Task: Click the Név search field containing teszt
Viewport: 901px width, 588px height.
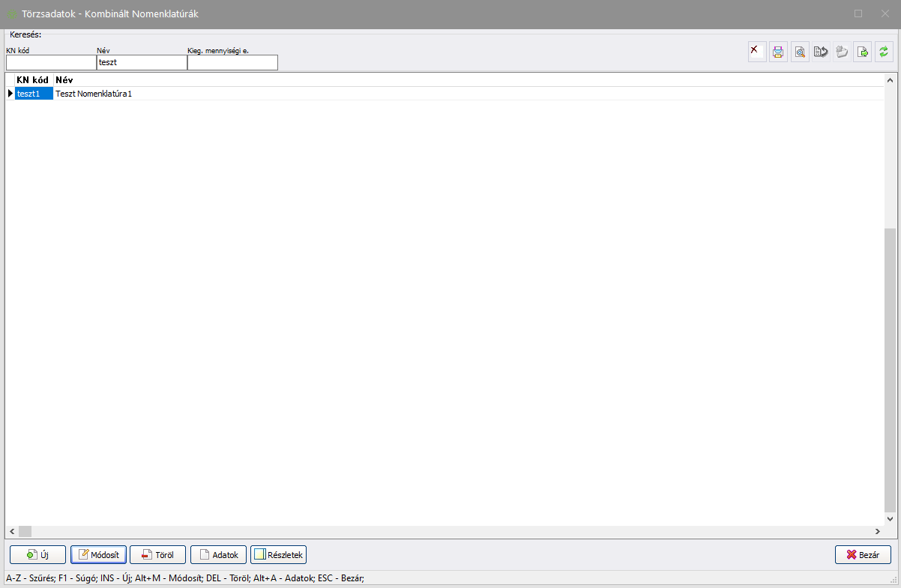Action: (142, 63)
